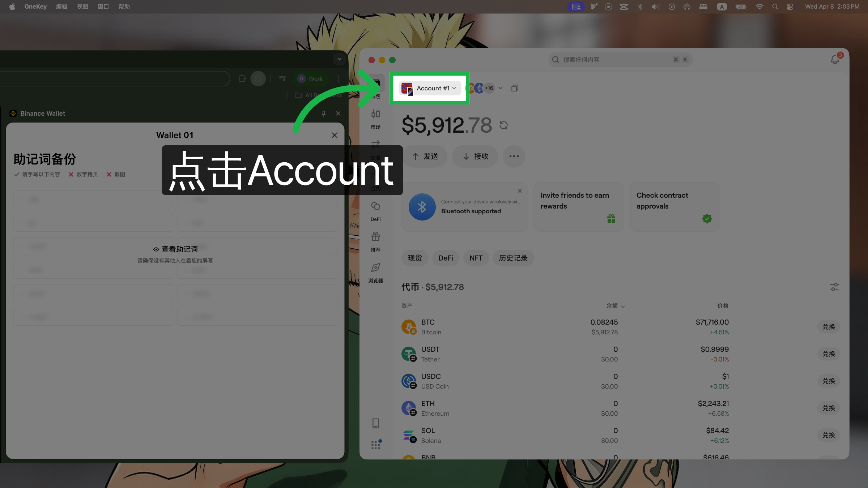Open the Control Center toggles icon

791,7
